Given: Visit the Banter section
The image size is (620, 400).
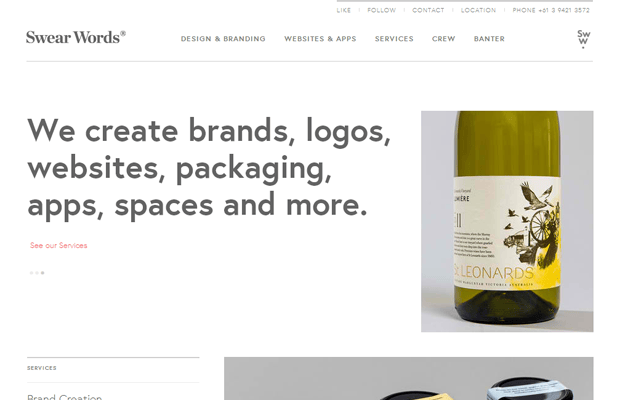Looking at the screenshot, I should coord(489,39).
